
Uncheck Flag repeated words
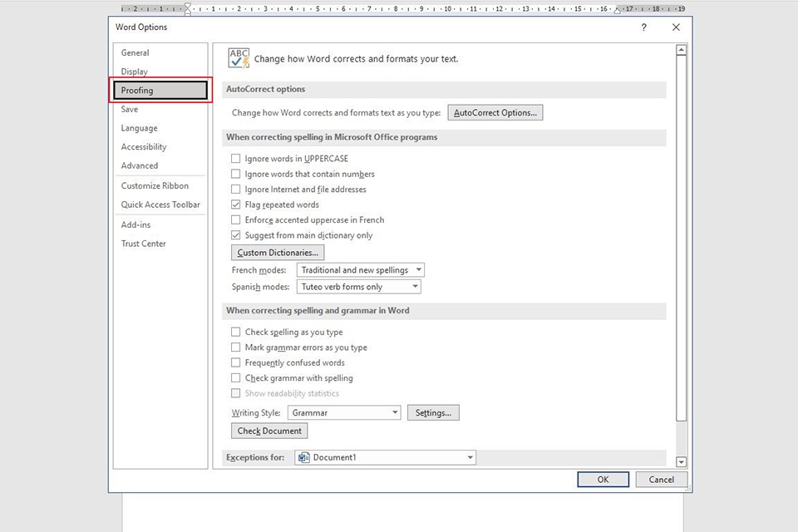click(x=235, y=204)
